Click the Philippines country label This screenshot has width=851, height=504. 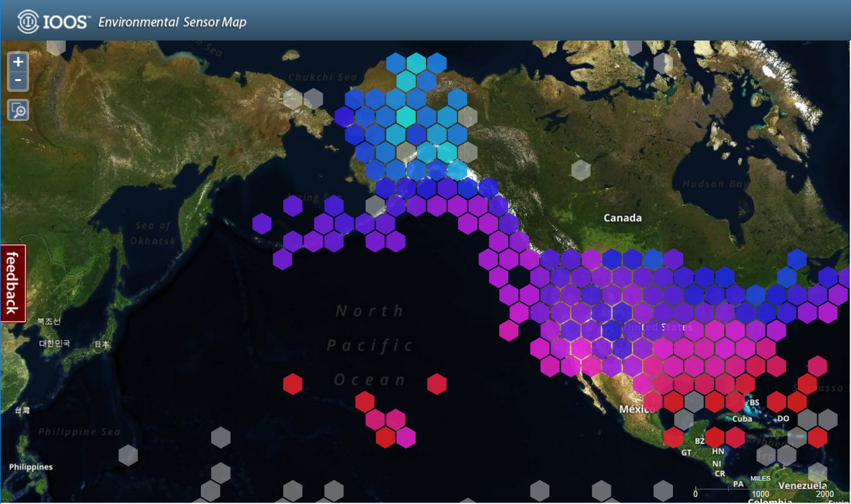(31, 467)
